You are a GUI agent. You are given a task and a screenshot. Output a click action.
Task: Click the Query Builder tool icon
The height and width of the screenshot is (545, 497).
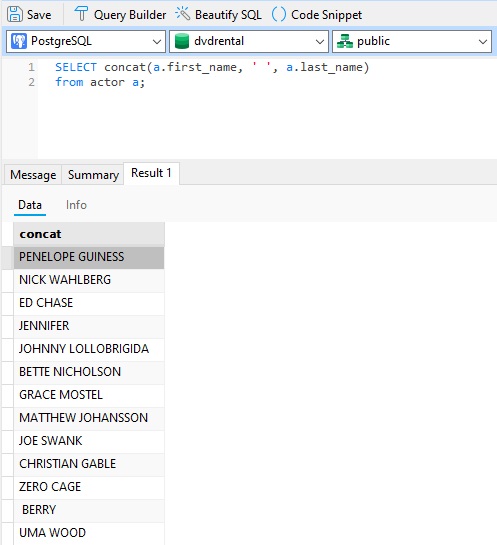pyautogui.click(x=81, y=15)
